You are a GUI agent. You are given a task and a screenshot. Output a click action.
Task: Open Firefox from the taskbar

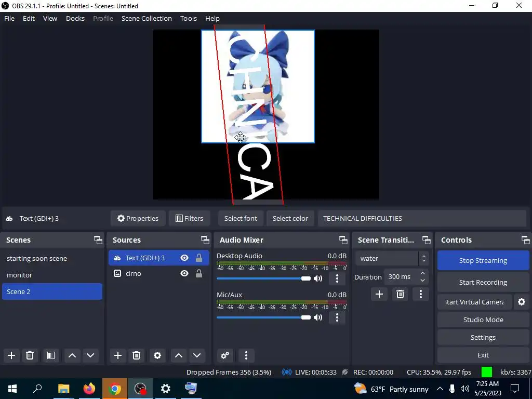pyautogui.click(x=89, y=389)
